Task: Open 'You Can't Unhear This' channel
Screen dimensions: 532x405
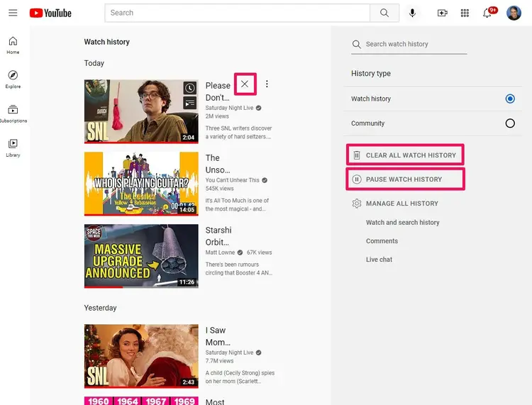Action: pos(232,180)
